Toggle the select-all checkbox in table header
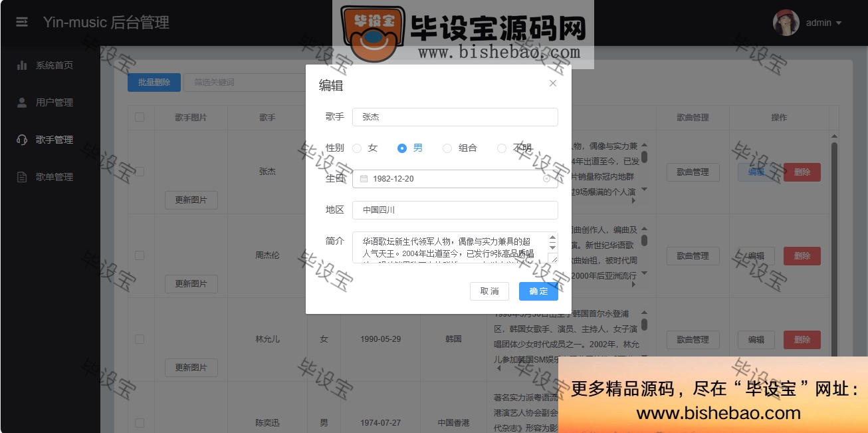868x433 pixels. point(140,117)
